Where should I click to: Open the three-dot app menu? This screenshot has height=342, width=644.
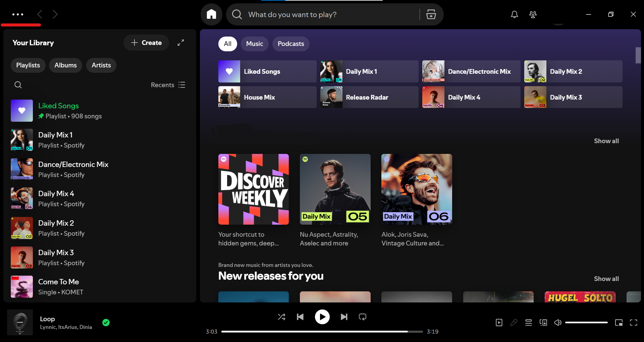coord(17,14)
